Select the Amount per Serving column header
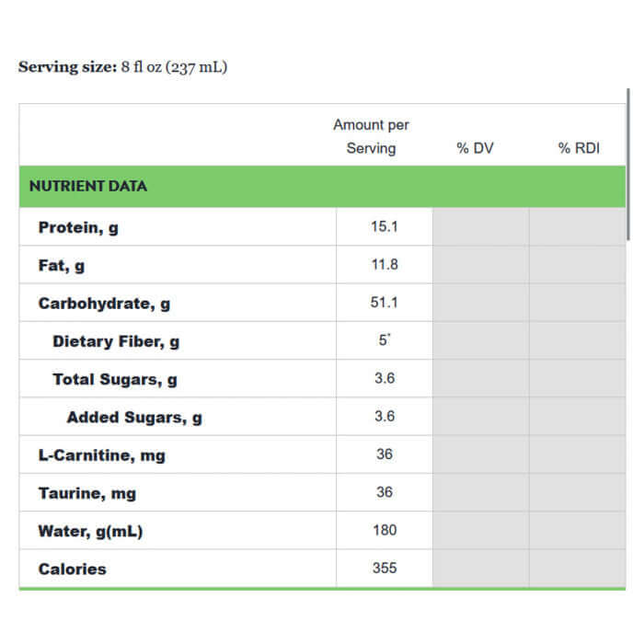 pyautogui.click(x=371, y=136)
